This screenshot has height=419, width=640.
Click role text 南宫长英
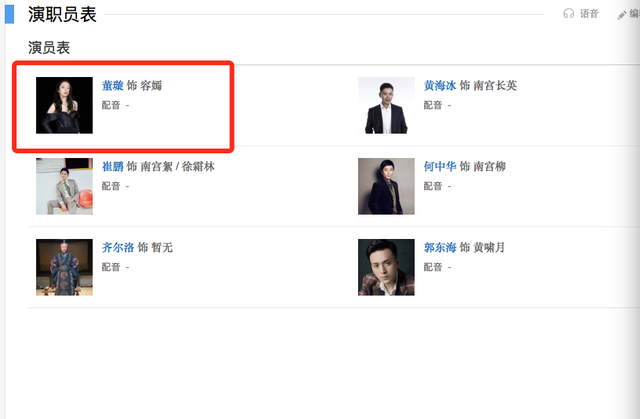click(496, 86)
